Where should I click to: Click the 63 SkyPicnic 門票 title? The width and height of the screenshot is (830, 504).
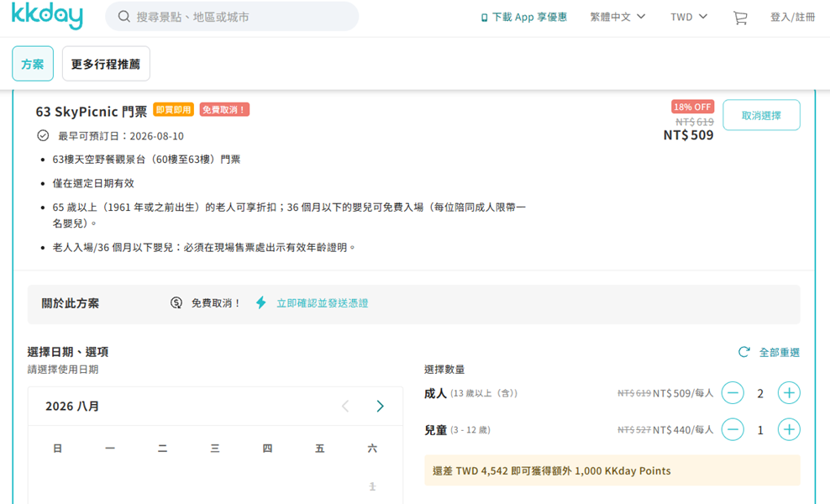(91, 112)
